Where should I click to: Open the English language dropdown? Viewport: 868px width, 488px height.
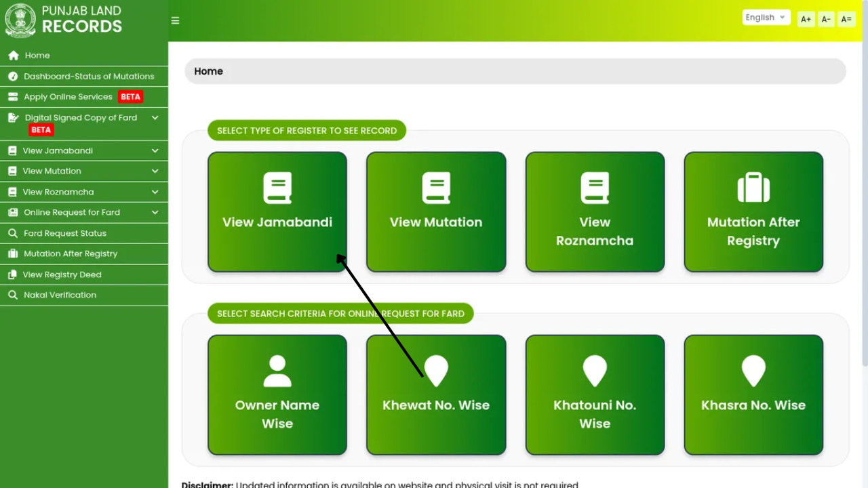click(x=766, y=18)
